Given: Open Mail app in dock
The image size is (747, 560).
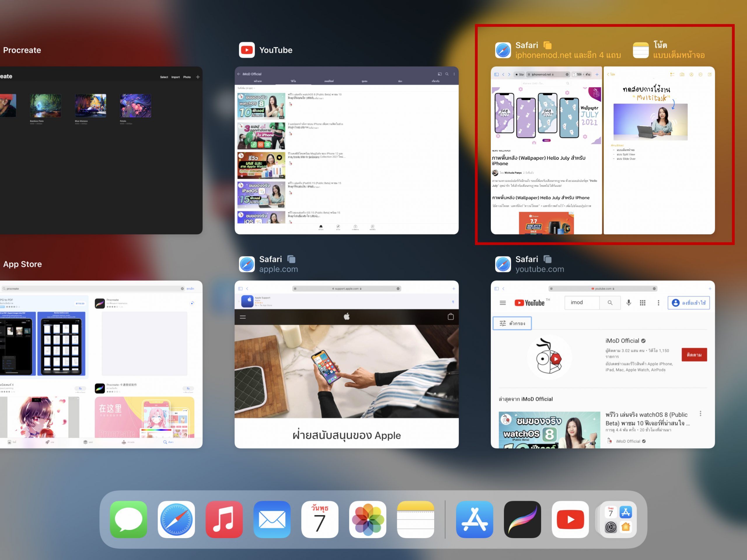Looking at the screenshot, I should [x=272, y=519].
